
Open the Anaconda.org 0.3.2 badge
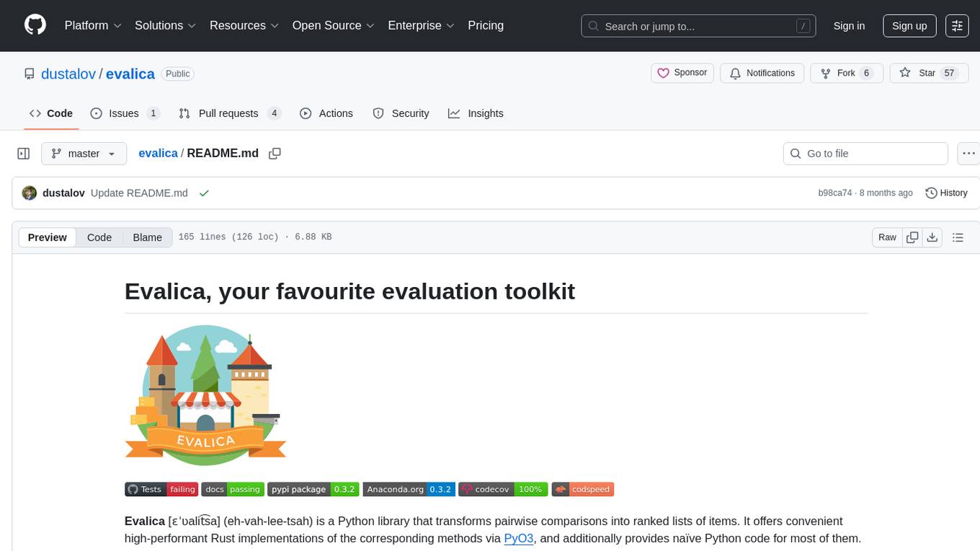pos(409,489)
